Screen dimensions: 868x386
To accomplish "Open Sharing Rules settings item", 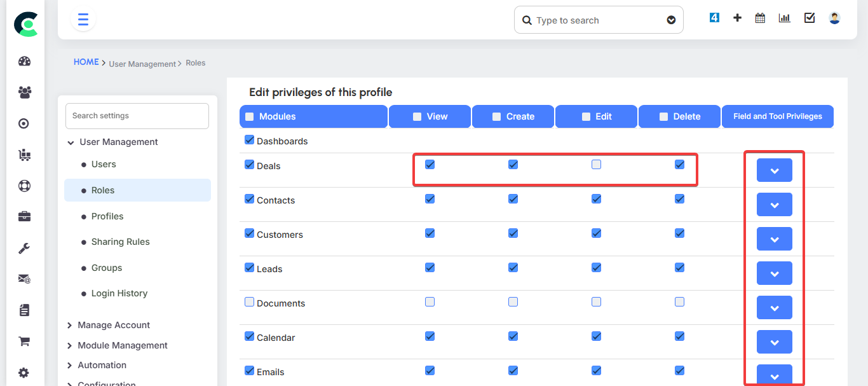I will (120, 242).
